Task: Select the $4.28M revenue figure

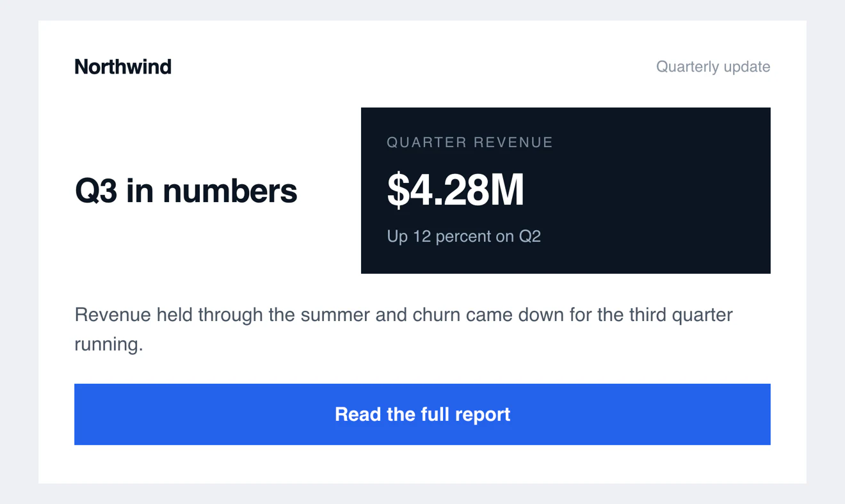Action: 455,190
